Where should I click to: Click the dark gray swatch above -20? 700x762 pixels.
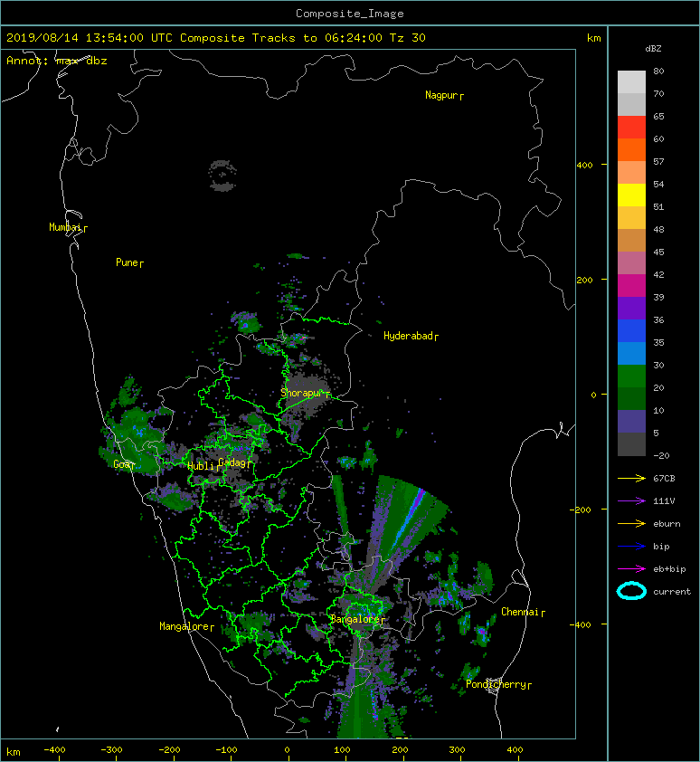click(x=631, y=444)
